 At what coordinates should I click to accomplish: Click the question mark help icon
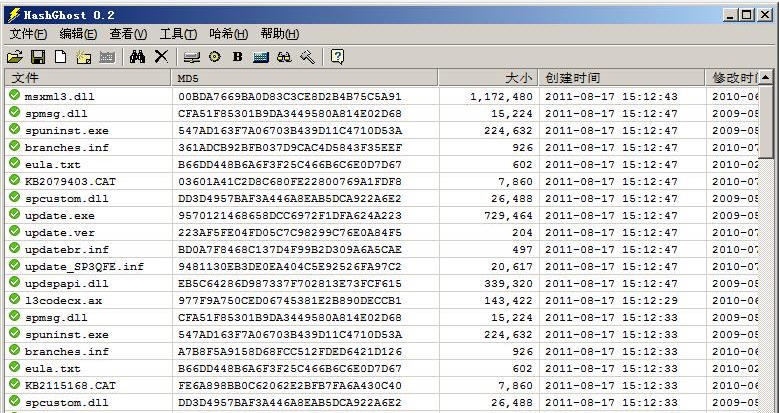click(x=337, y=57)
